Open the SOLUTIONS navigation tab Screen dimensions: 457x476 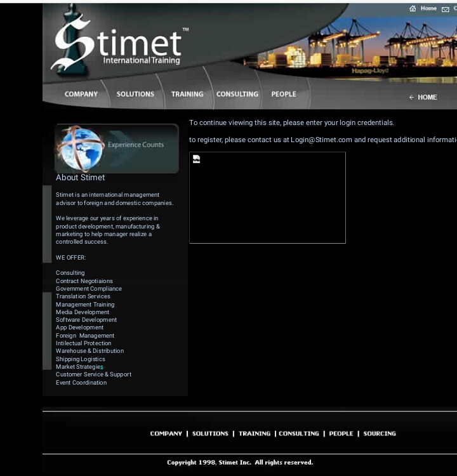pyautogui.click(x=135, y=94)
